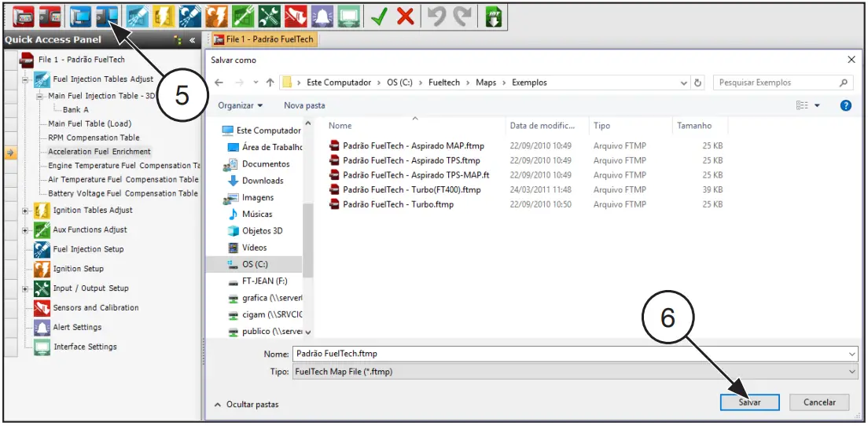Image resolution: width=868 pixels, height=426 pixels.
Task: Sort files by the Nome column header
Action: 340,126
